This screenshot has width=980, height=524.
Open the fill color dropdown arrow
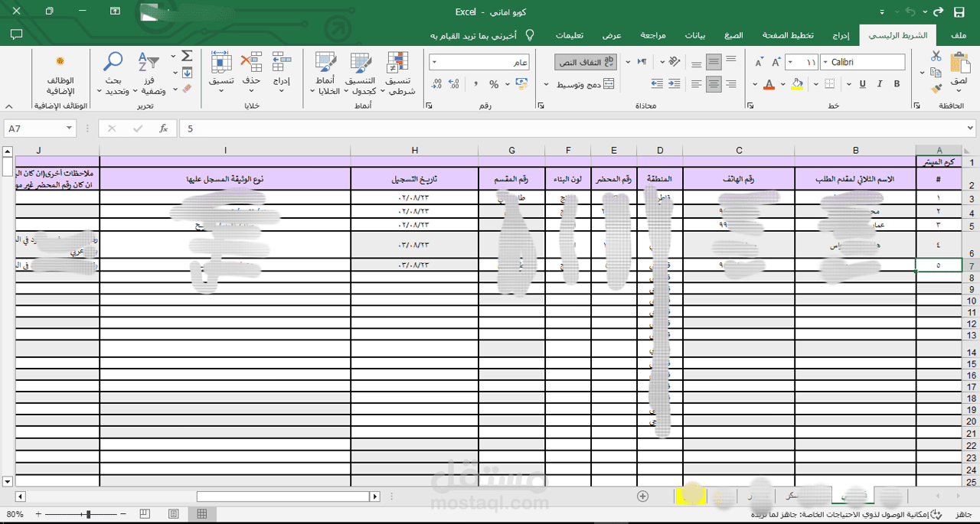[x=783, y=84]
